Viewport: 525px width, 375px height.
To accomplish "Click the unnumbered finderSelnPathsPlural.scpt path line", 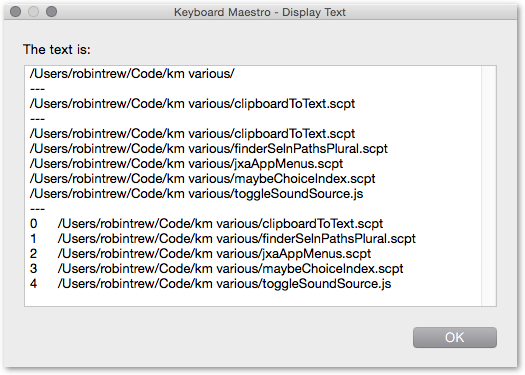I will click(x=209, y=149).
